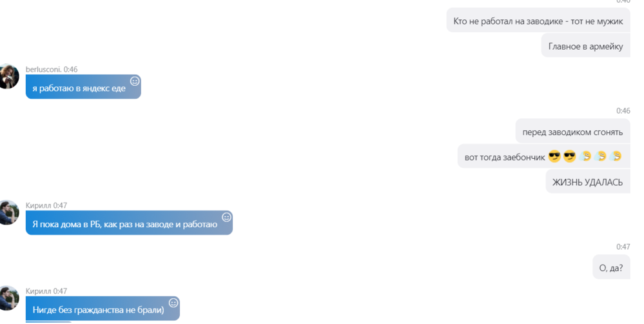Image resolution: width=644 pixels, height=324 pixels.
Task: Select the "ЖИЗНЬ УДАЛАСЬ" message bubble
Action: coord(588,182)
